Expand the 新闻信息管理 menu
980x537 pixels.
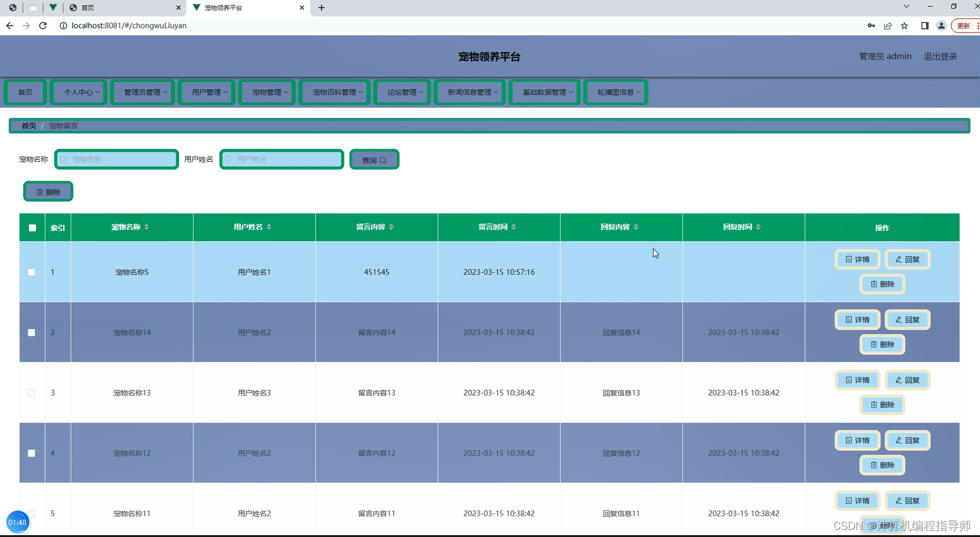pyautogui.click(x=470, y=92)
